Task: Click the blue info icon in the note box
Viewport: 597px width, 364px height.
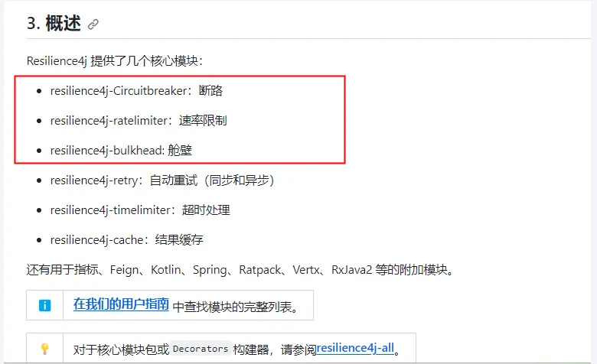Action: [44, 305]
